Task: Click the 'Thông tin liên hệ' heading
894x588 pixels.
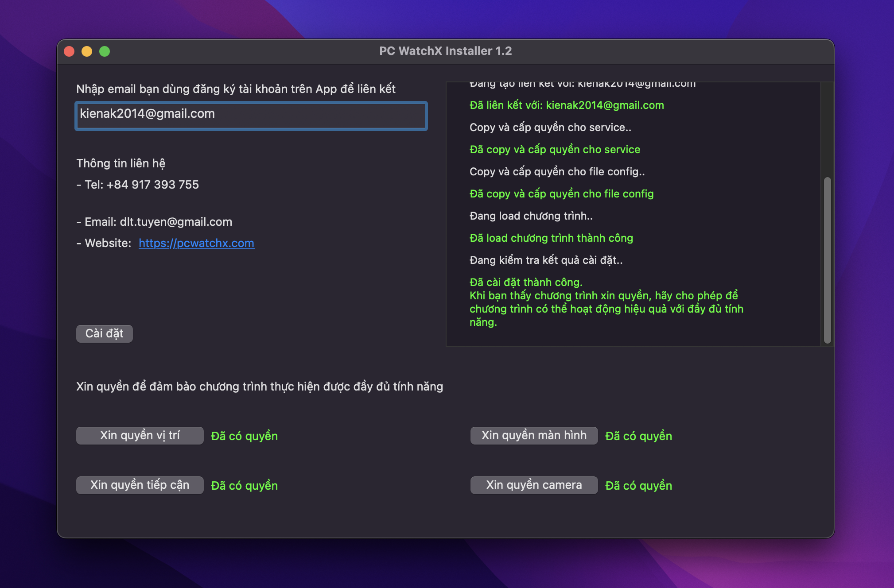Action: point(120,163)
